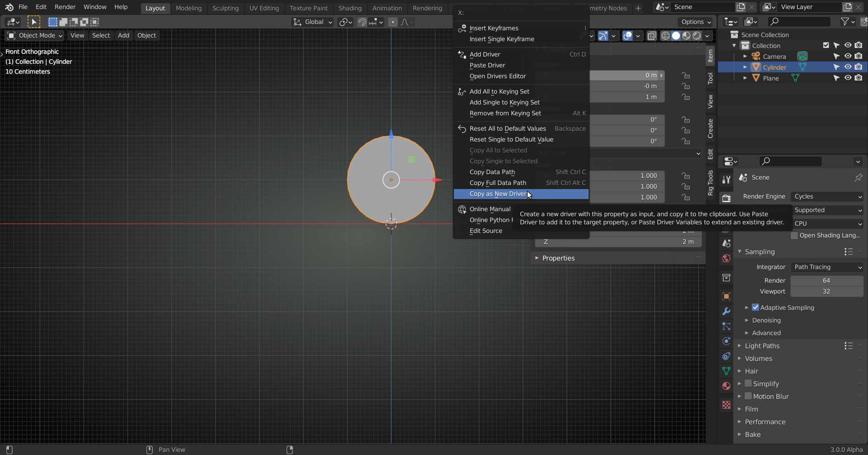Viewport: 868px width, 455px height.
Task: Activate the Select Box tool icon
Action: (33, 22)
